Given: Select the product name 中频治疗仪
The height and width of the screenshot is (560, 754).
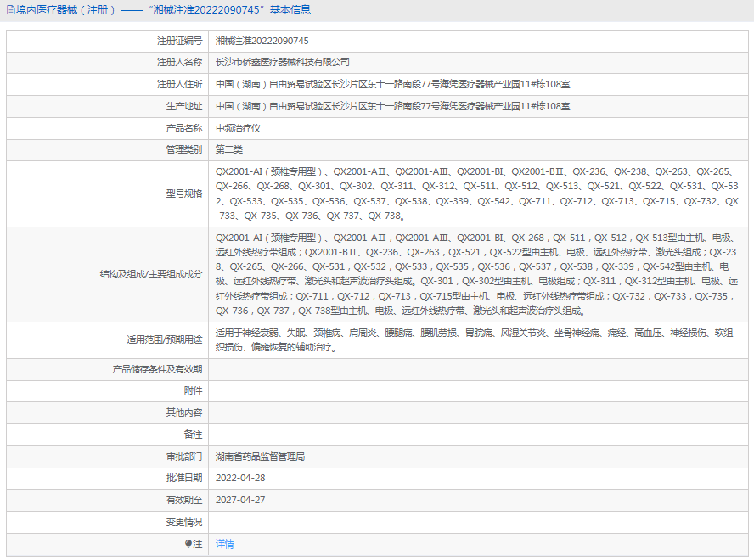Looking at the screenshot, I should [238, 128].
